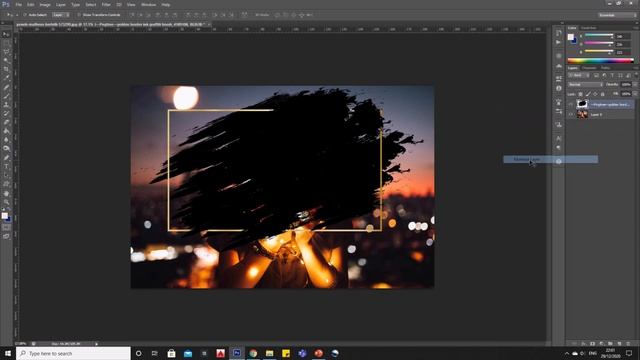Toggle layer filtering switch
This screenshot has height=360, width=640.
coord(636,76)
